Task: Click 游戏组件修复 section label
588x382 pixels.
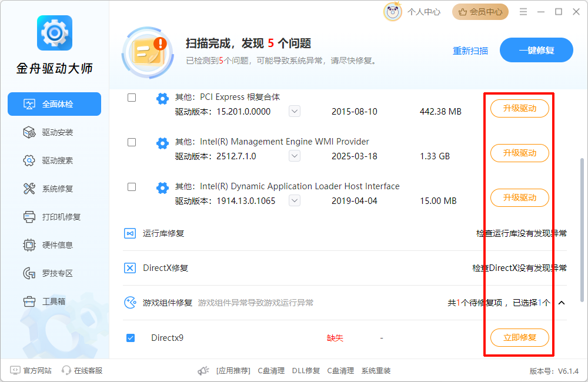Action: coord(167,303)
